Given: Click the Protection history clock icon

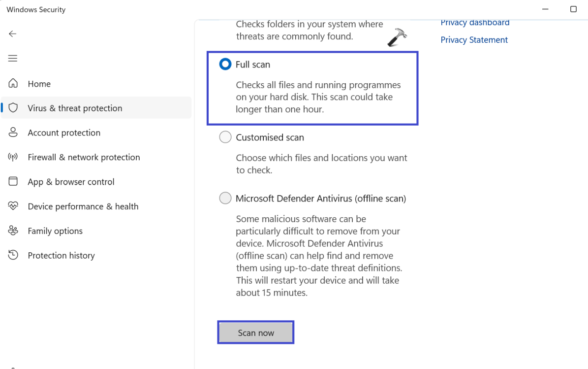Looking at the screenshot, I should click(x=13, y=255).
